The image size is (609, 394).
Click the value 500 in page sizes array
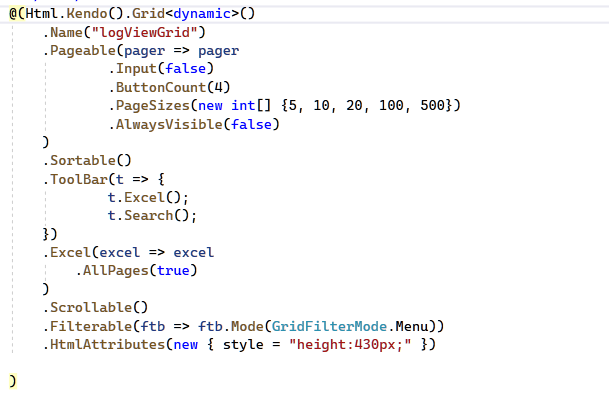click(x=432, y=105)
